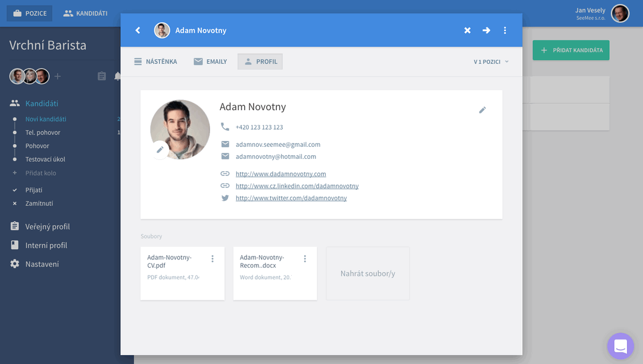Viewport: 643px width, 364px height.
Task: Open the three-dot menu in panel header
Action: pos(505,30)
